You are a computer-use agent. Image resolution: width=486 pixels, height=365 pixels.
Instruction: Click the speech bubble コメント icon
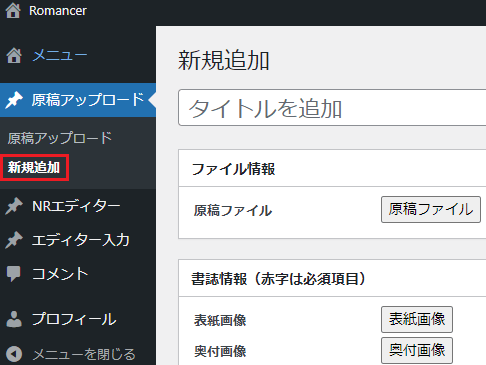pyautogui.click(x=14, y=274)
